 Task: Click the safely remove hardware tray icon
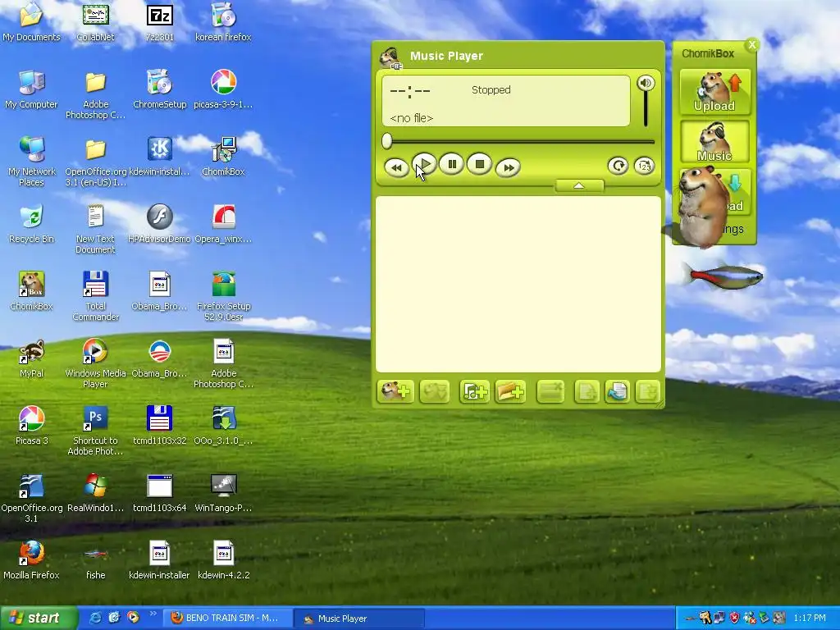coord(765,619)
